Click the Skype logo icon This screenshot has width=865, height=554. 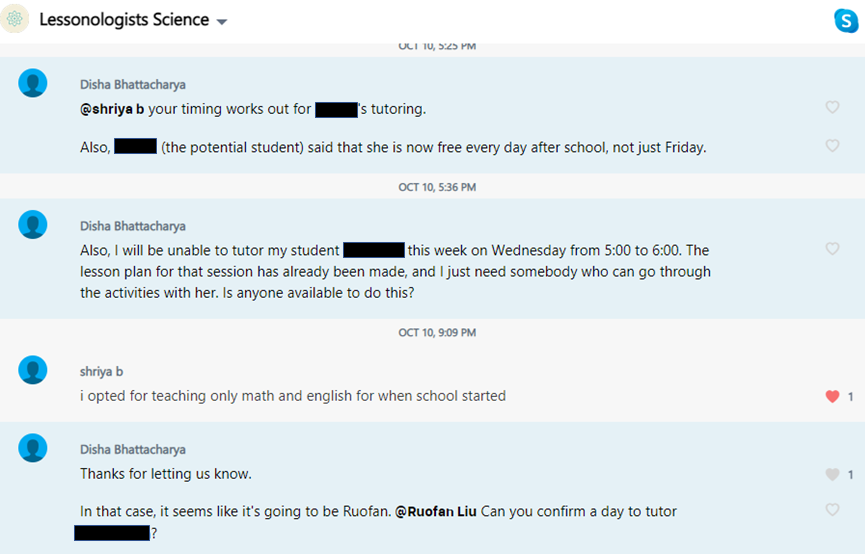[845, 20]
